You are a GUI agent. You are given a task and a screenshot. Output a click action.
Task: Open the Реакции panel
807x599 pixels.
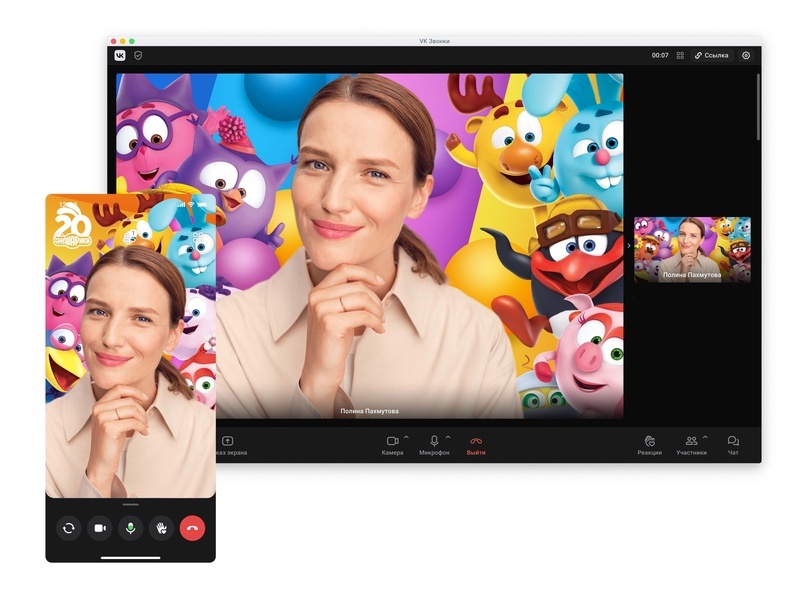coord(650,445)
